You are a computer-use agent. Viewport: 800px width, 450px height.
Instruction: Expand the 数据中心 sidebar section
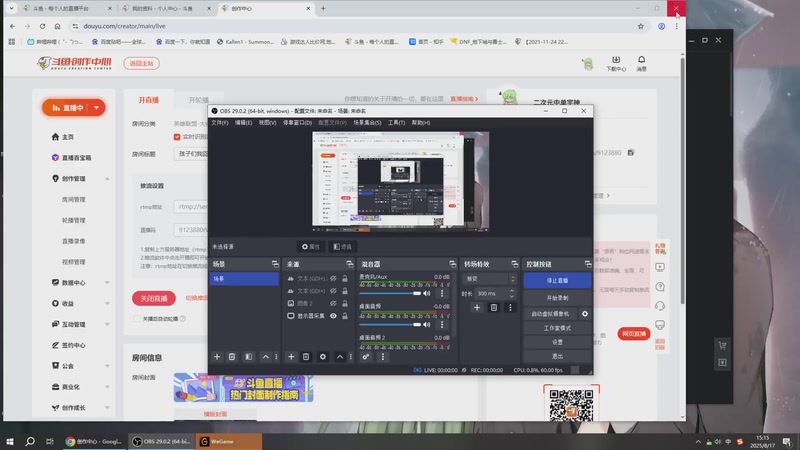click(107, 283)
